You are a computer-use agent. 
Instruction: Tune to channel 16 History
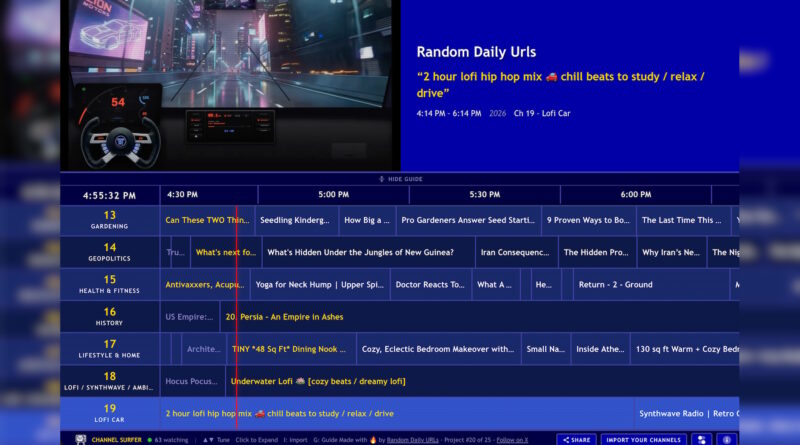tap(110, 317)
